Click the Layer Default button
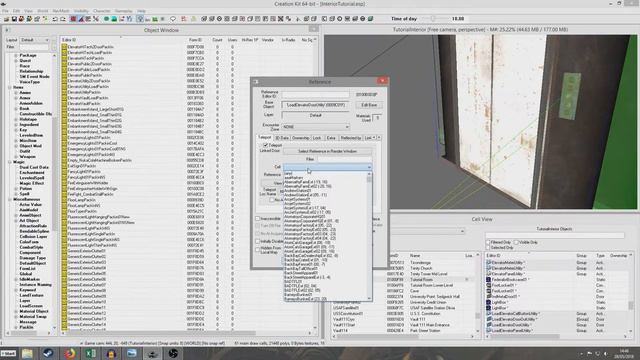 click(316, 116)
